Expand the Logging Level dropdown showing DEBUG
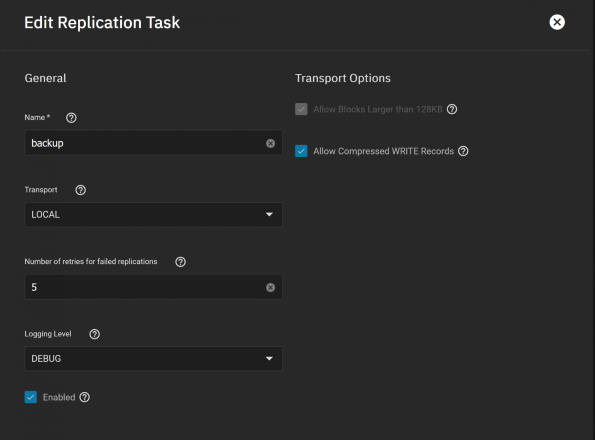This screenshot has height=440, width=595. pyautogui.click(x=153, y=358)
